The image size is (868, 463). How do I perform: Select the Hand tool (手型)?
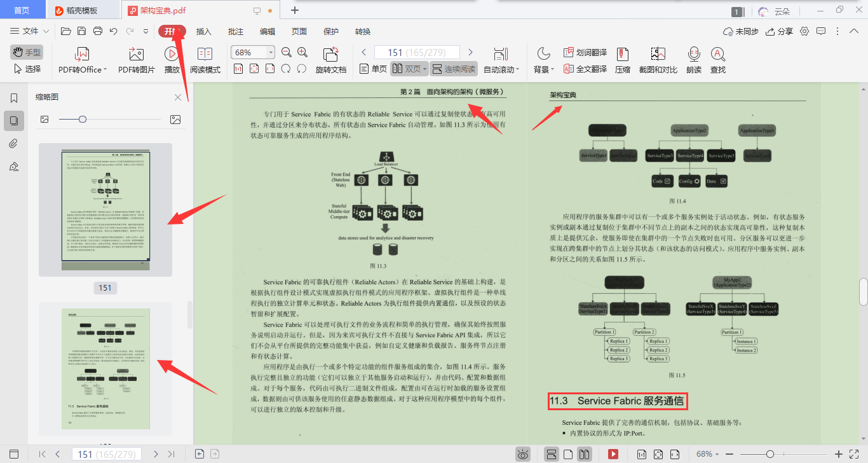click(x=27, y=52)
